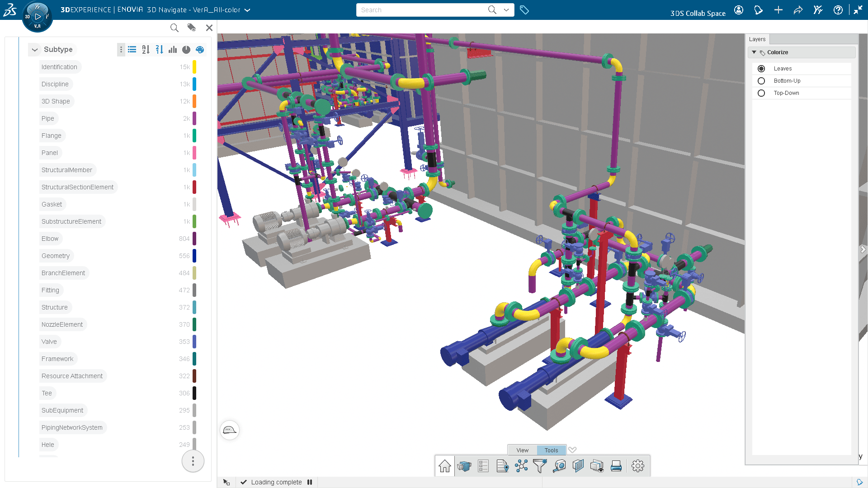Switch to the View tab
Viewport: 868px width, 488px height.
(522, 450)
